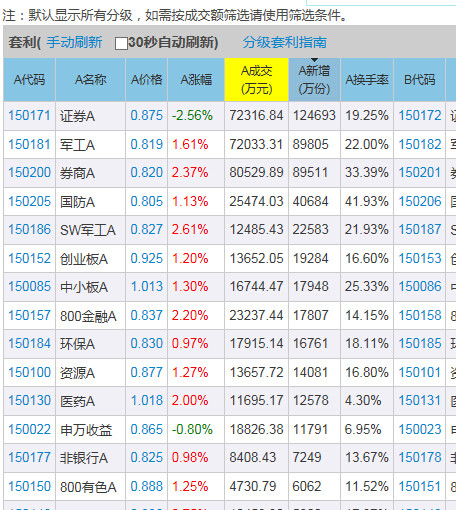
Task: Open fund code 150130 医药A
Action: [x=29, y=400]
